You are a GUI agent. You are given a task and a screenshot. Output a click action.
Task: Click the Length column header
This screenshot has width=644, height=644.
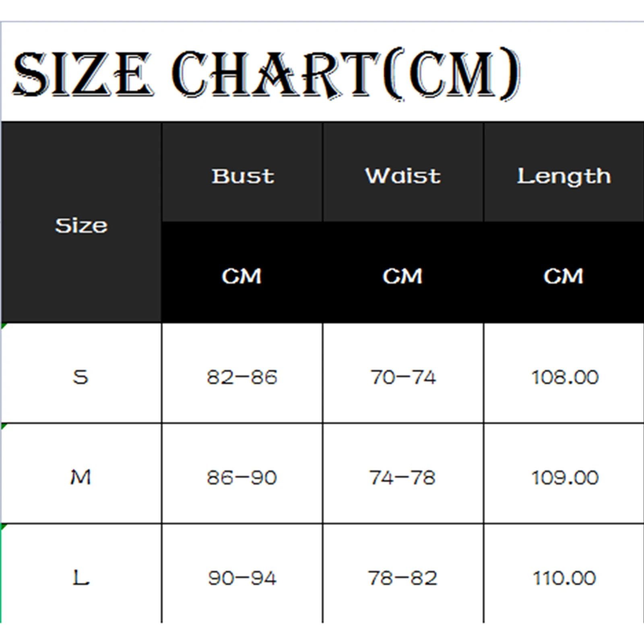coord(564,177)
